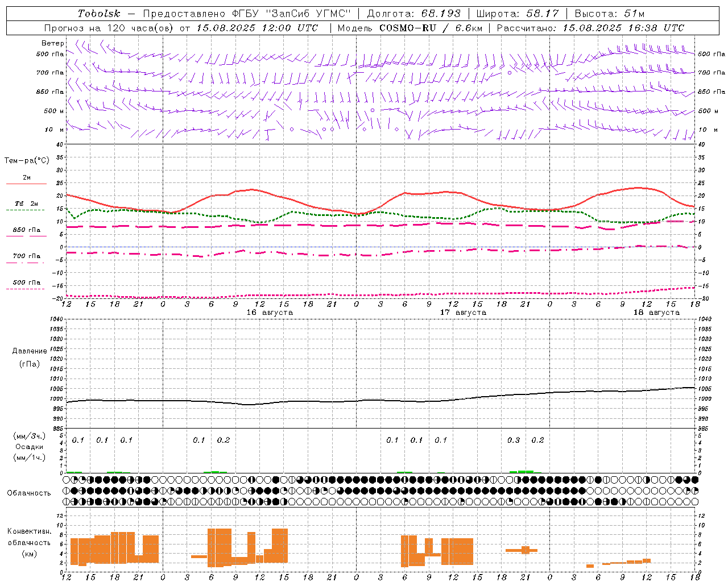This screenshot has width=728, height=582.
Task: Click the (мм/3ч.) precipitation unit label
Action: [30, 436]
